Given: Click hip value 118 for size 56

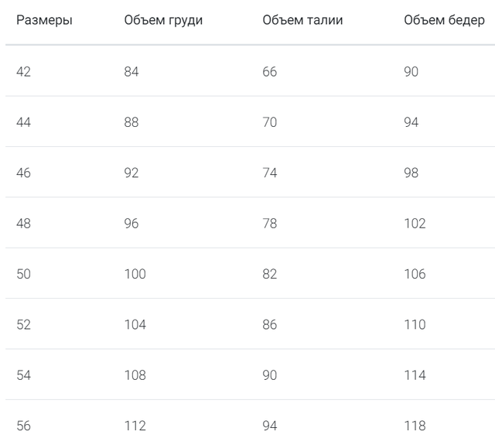Looking at the screenshot, I should click(x=415, y=426).
